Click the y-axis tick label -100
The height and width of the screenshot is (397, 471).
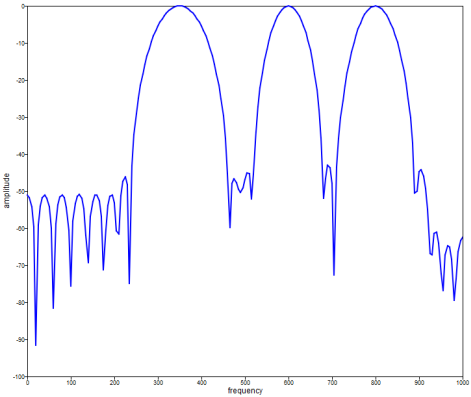point(19,377)
